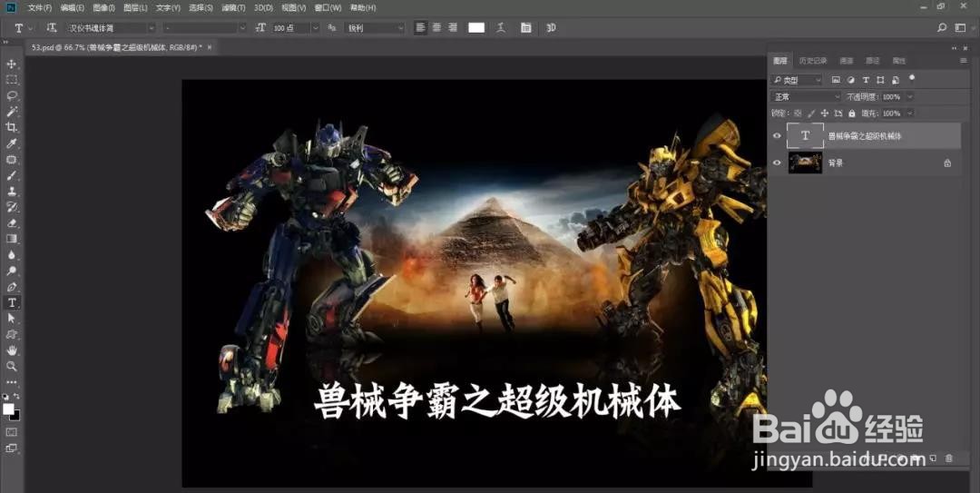Open the layer fill slider dropdown
Screen dimensions: 980x493
(x=910, y=113)
